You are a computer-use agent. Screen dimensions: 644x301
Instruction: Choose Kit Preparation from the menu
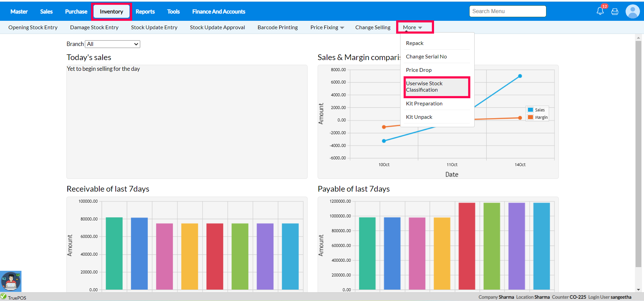(x=424, y=104)
